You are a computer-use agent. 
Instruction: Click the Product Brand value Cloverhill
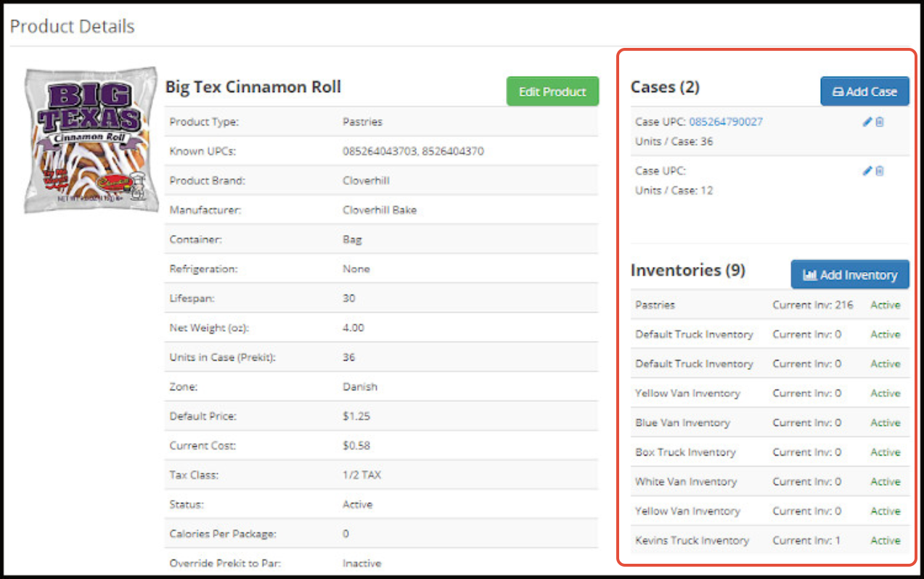[367, 181]
